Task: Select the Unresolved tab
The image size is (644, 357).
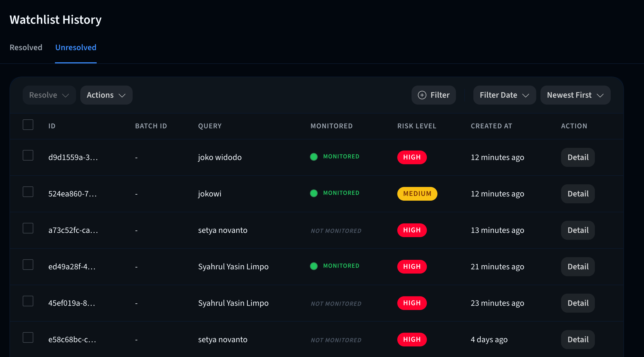Action: pos(76,48)
